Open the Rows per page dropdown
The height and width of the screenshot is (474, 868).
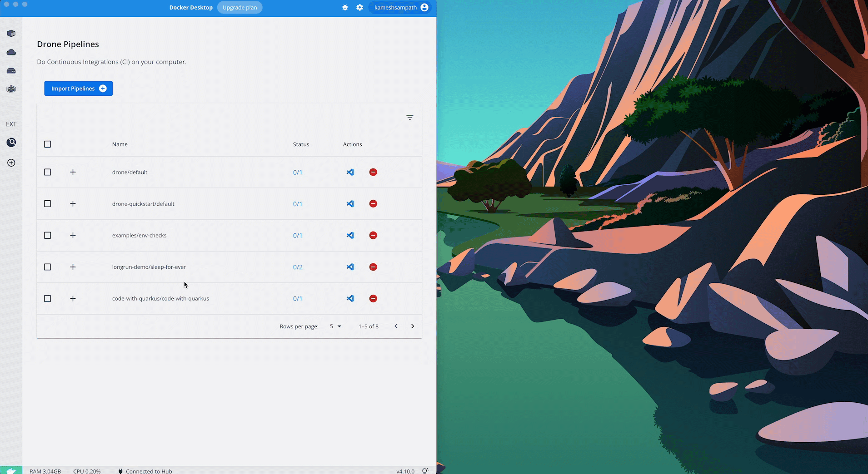(335, 326)
